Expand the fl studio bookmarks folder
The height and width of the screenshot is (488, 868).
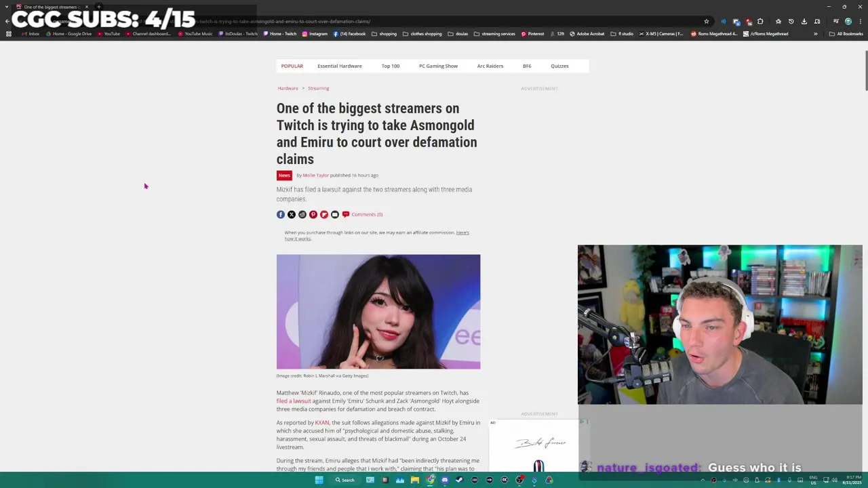coord(622,34)
